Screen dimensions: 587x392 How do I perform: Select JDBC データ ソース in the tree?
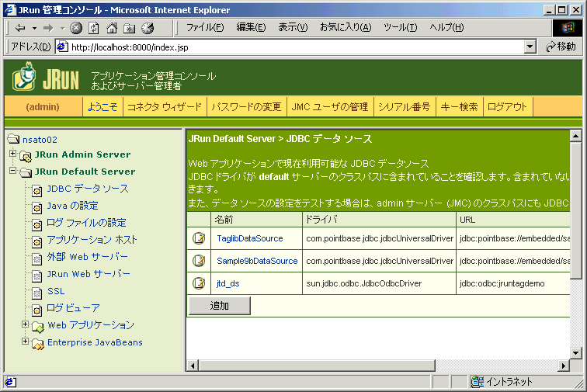[x=88, y=189]
